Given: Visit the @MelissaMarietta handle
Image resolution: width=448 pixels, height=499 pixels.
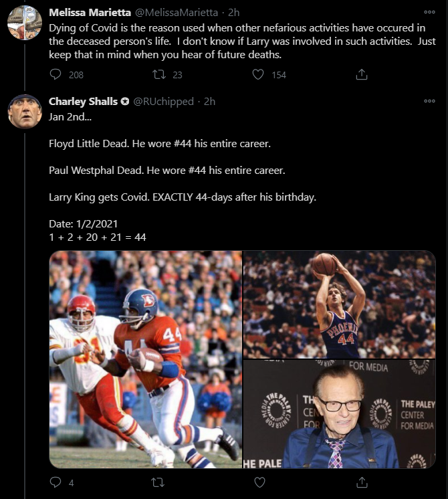Looking at the screenshot, I should [177, 13].
